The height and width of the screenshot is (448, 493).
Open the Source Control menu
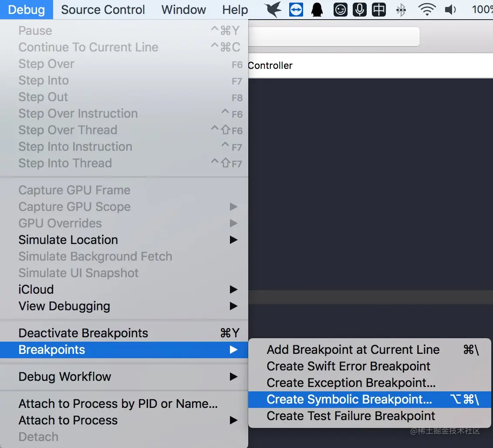click(x=103, y=10)
